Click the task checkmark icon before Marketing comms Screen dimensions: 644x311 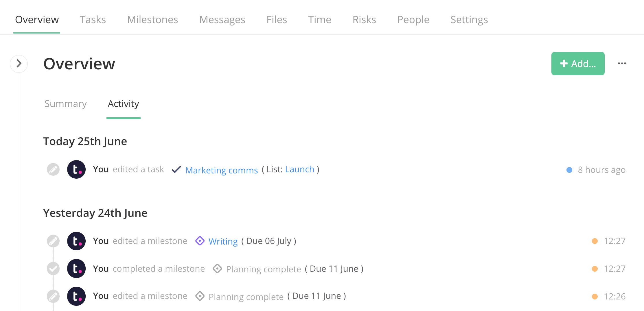(x=176, y=169)
